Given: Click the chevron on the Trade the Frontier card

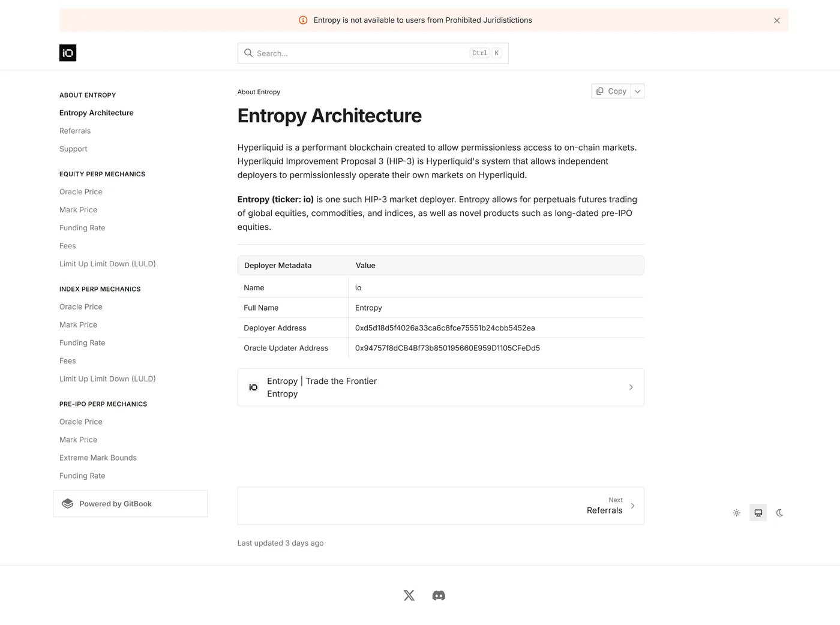Looking at the screenshot, I should point(631,387).
